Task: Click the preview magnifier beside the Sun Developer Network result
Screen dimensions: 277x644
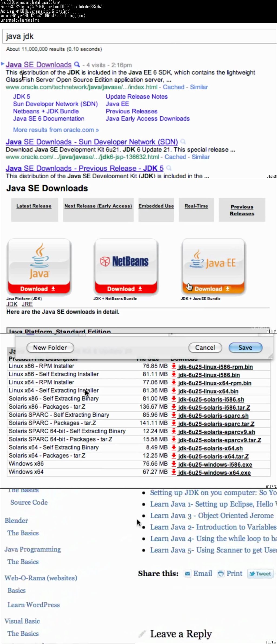Action: coord(183,141)
